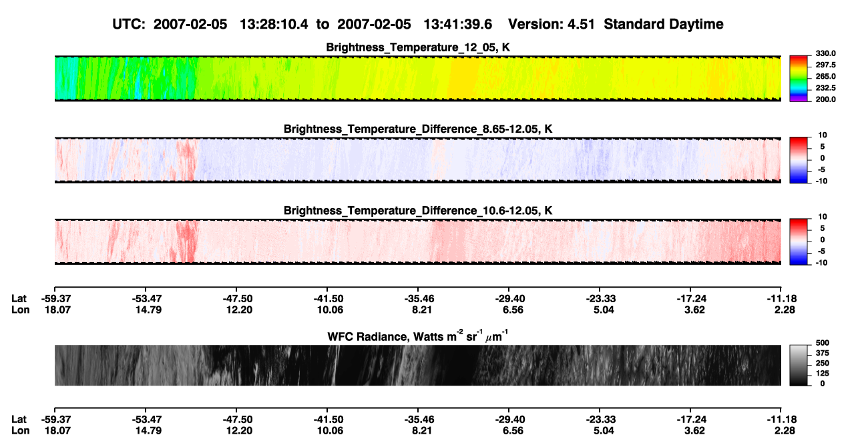
Task: Click the 297.5 color bar label
Action: (x=826, y=65)
